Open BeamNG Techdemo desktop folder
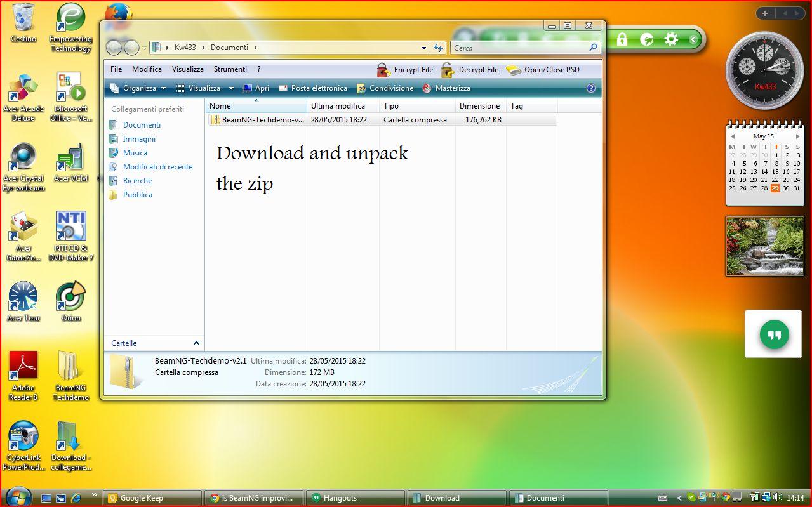Screen dimensions: 812x507 (70, 376)
